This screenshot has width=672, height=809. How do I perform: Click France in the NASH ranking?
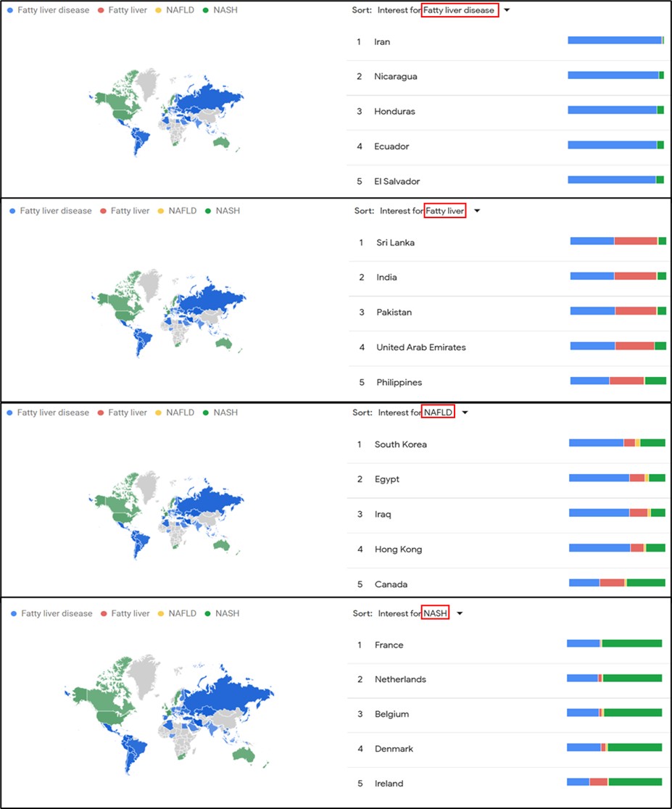click(389, 645)
